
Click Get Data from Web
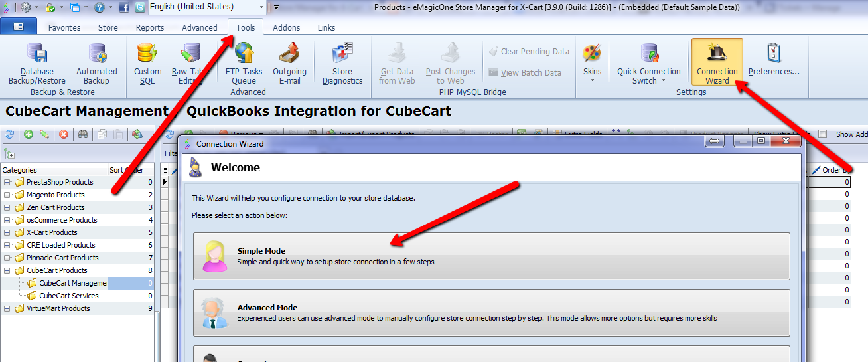[x=397, y=64]
